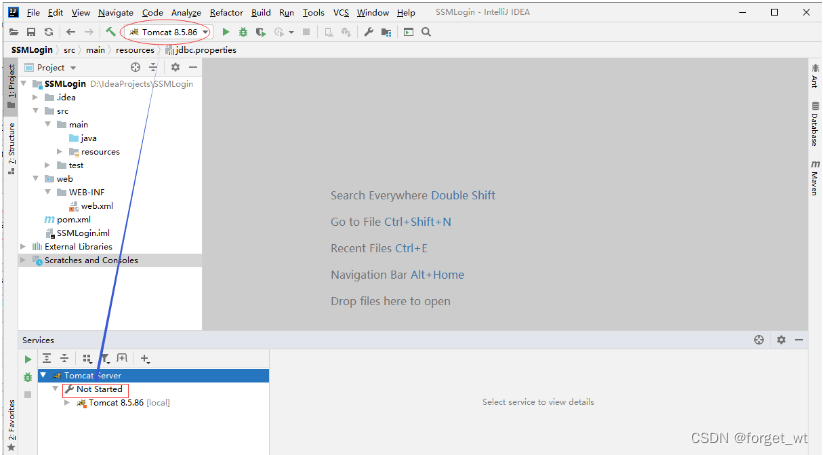Click the stop square in Services panel
Screen dimensions: 823x455
point(28,394)
